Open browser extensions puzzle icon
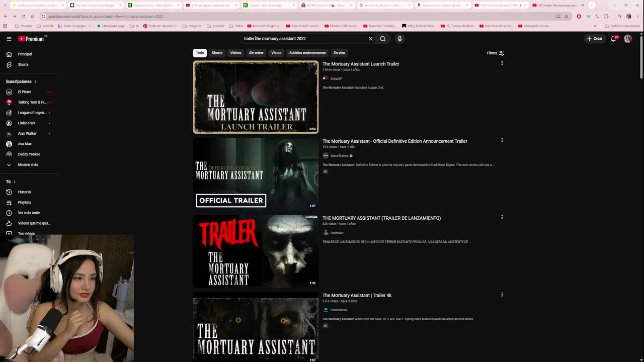The width and height of the screenshot is (644, 362). pos(606,16)
